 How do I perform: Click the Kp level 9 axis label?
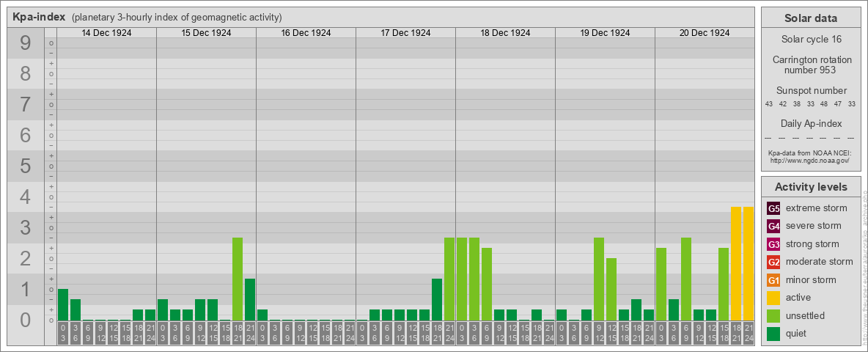tap(26, 43)
